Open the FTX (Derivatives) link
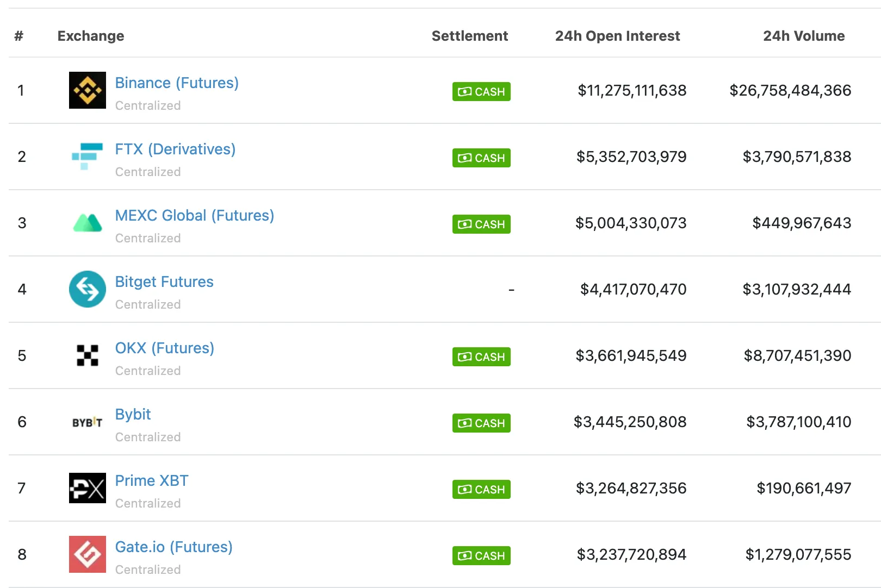 click(x=175, y=149)
